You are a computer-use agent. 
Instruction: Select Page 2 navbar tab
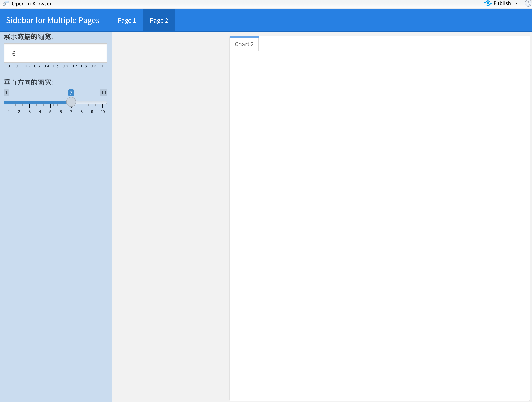pyautogui.click(x=159, y=20)
